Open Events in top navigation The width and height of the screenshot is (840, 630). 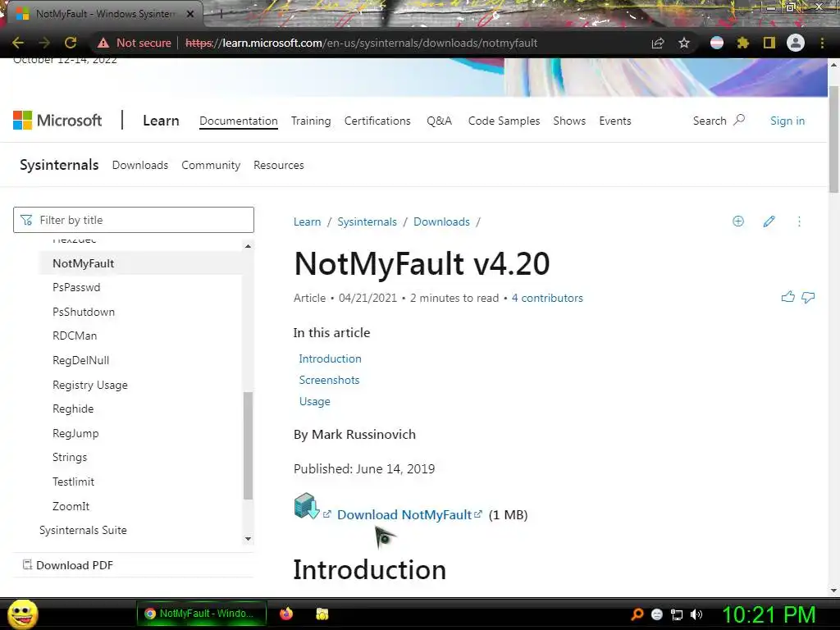tap(615, 121)
